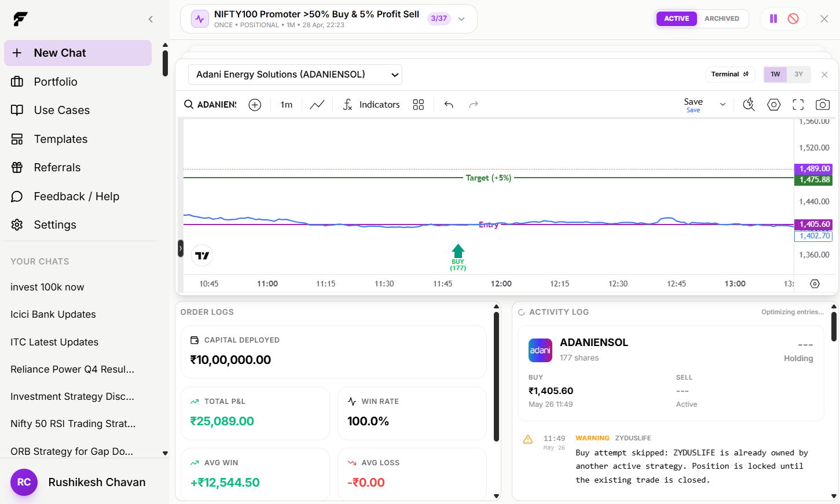
Task: Click the ₹25,089.00 Total P&L value
Action: [222, 421]
